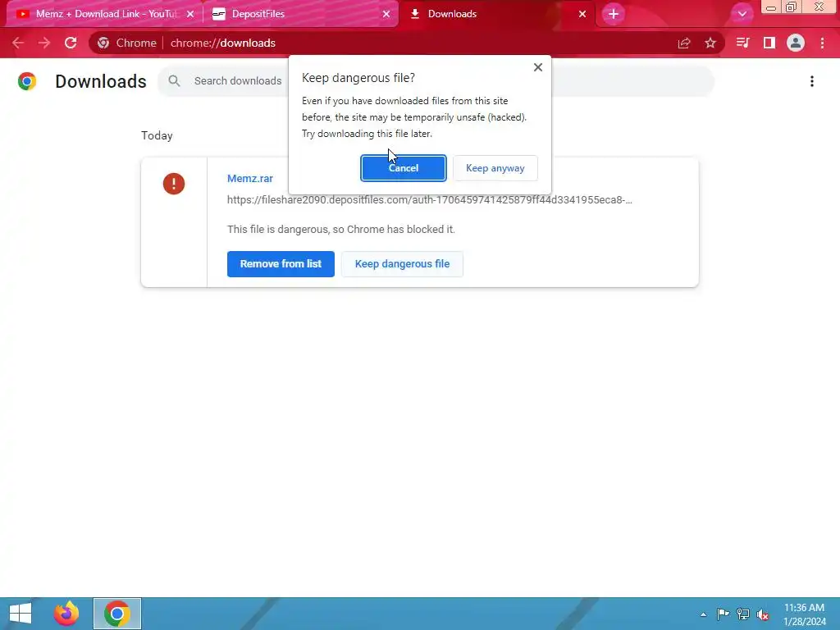The width and height of the screenshot is (840, 630).
Task: Go forward one page
Action: pos(44,43)
